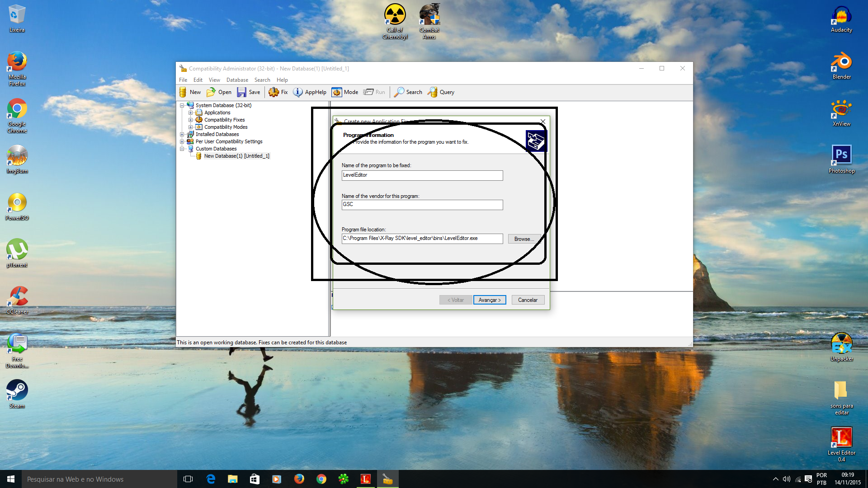Select the Call of Chernobyl desktop shortcut
868x488 pixels.
[395, 21]
